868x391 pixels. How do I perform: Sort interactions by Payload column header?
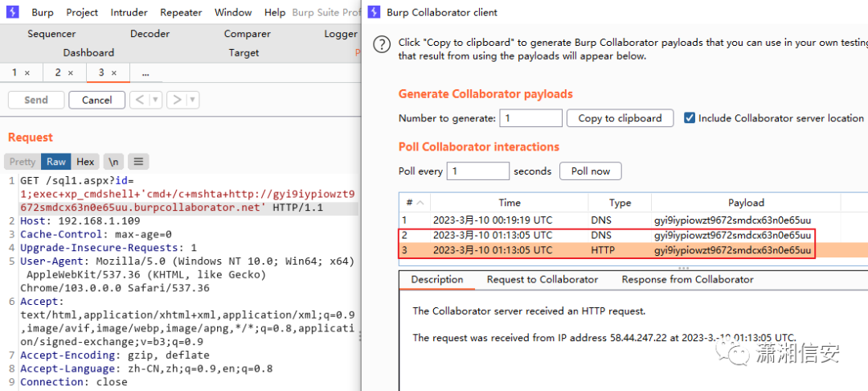pos(746,203)
